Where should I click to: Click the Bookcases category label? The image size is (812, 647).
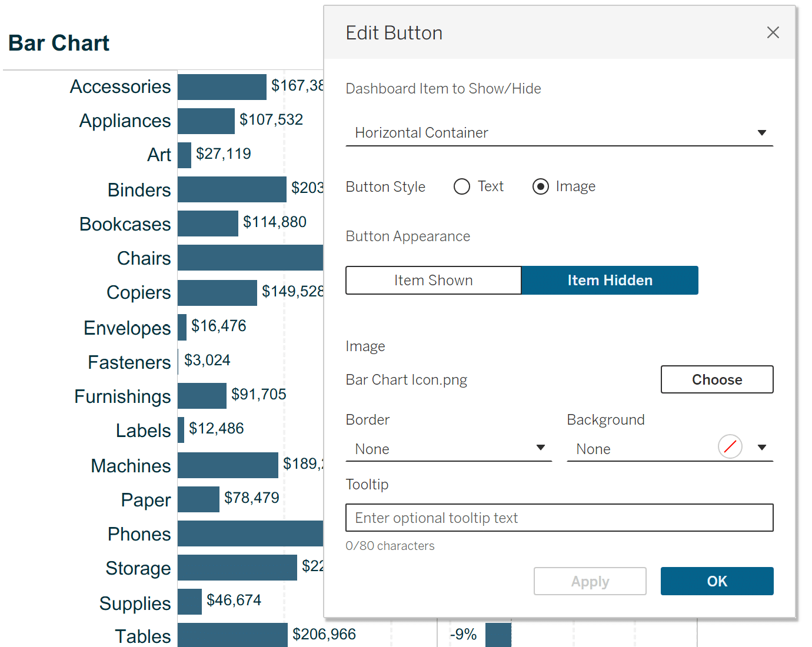point(125,224)
